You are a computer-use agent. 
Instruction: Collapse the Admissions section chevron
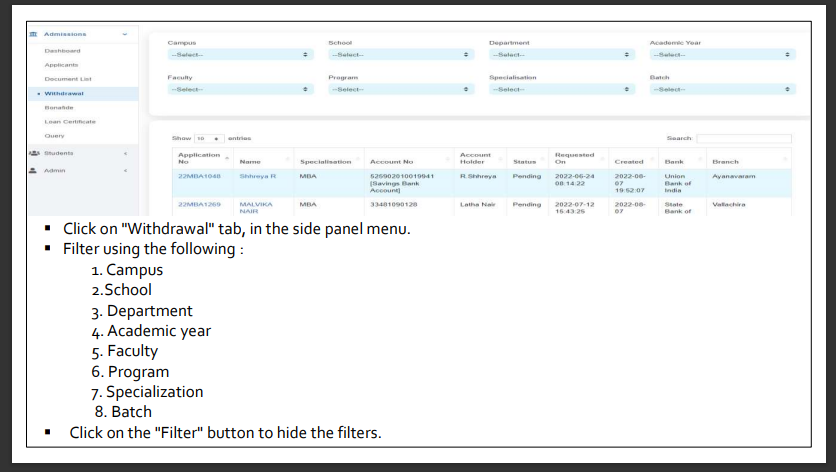point(124,35)
